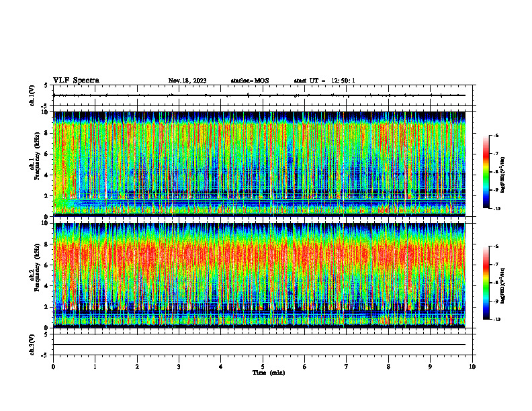This screenshot has width=532, height=411.
Task: Click the ch.1 spectrogram color scale bar
Action: 486,172
